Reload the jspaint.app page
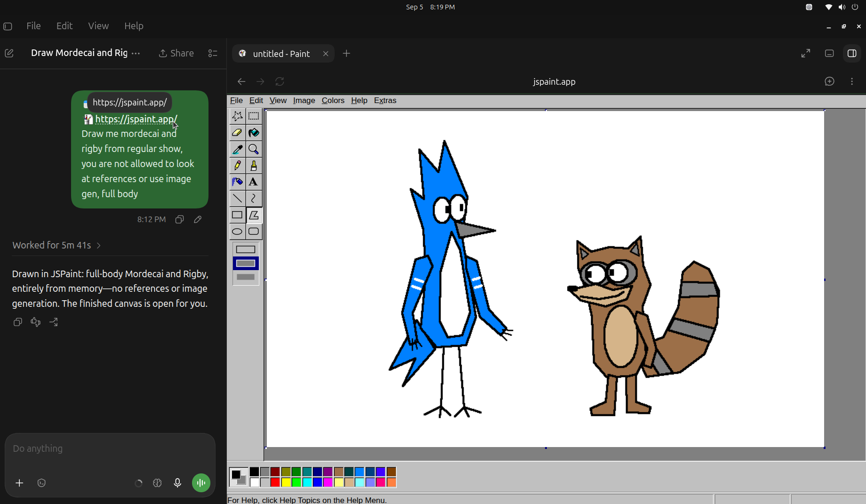 [280, 82]
